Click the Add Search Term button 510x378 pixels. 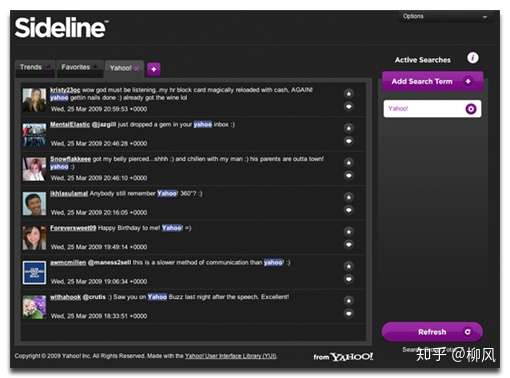(x=432, y=81)
